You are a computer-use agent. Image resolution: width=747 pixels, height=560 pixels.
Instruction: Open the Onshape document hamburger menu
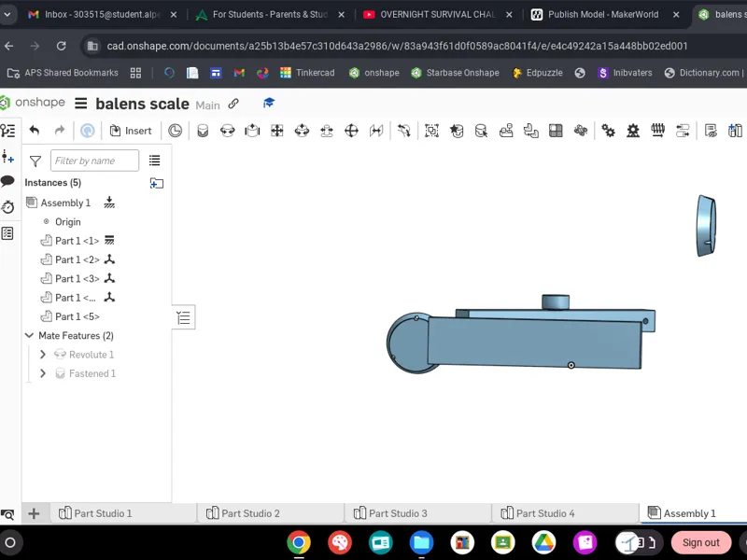[x=81, y=104]
